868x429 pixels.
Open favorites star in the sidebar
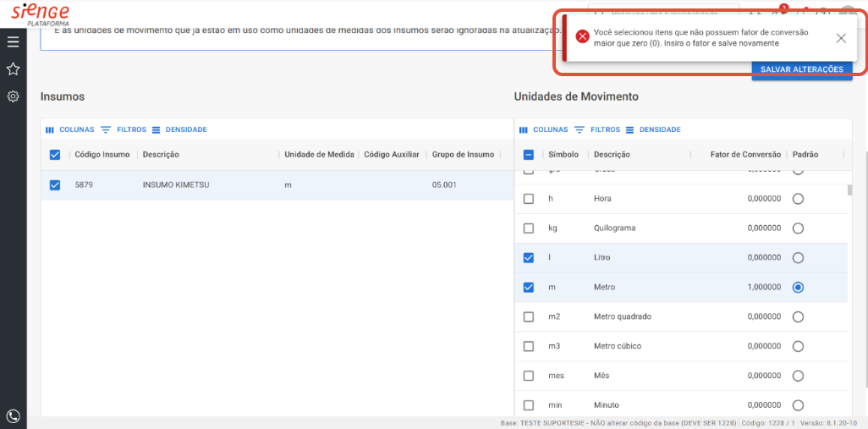pyautogui.click(x=14, y=69)
